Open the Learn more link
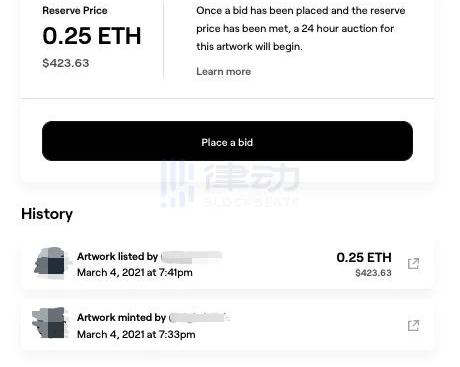Image resolution: width=460 pixels, height=367 pixels. (x=223, y=71)
